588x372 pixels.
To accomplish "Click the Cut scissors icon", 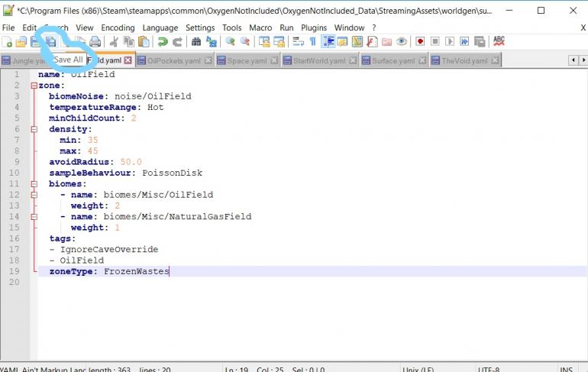I will tap(115, 41).
